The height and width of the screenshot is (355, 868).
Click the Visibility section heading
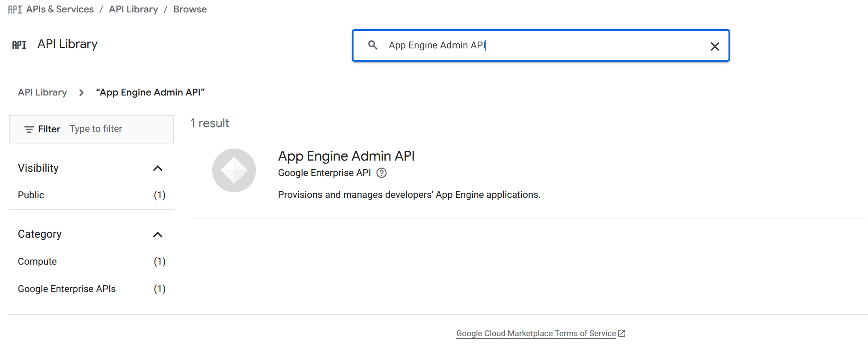38,168
